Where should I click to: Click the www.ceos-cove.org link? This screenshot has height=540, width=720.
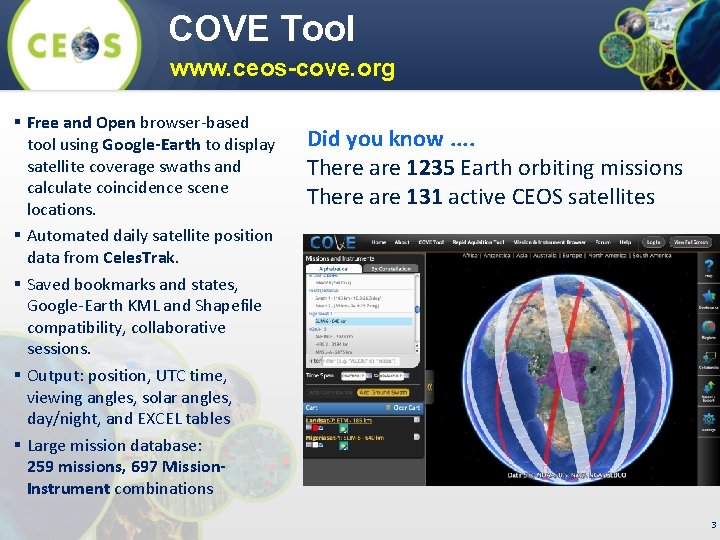coord(282,69)
